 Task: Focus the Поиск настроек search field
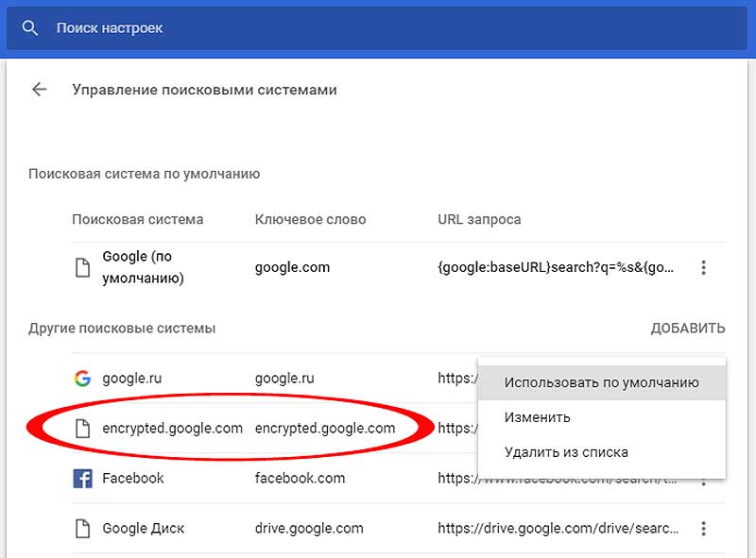click(x=376, y=28)
